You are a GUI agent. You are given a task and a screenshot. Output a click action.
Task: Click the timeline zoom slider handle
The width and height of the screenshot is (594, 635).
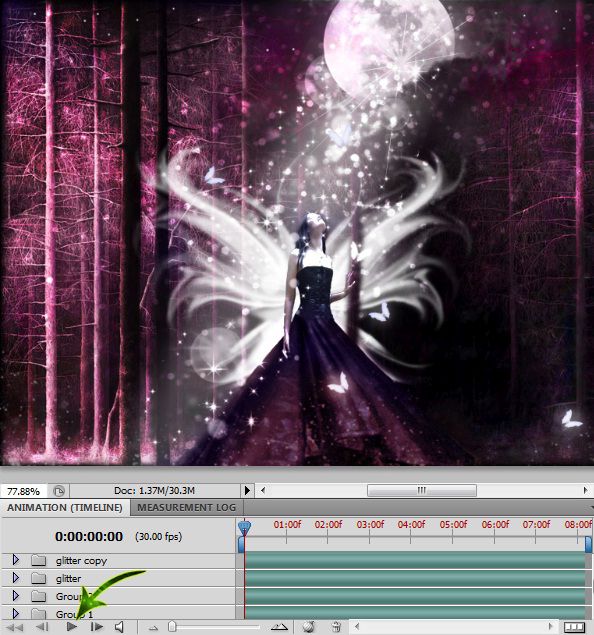click(x=172, y=626)
